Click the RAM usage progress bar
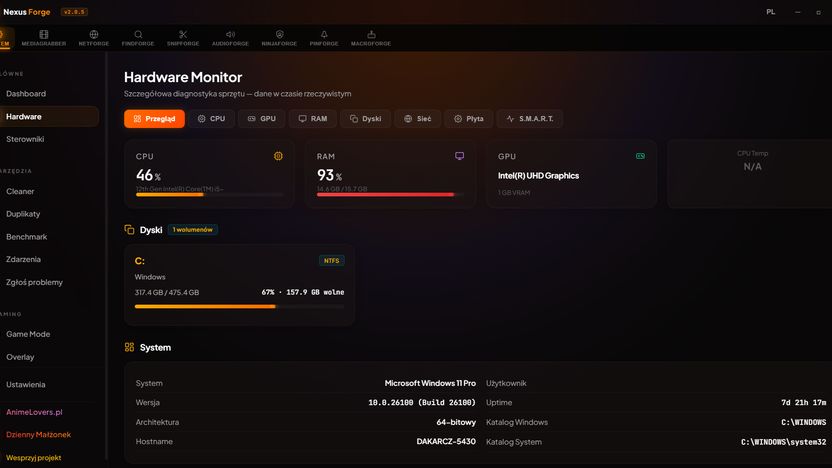The image size is (832, 468). click(x=390, y=195)
